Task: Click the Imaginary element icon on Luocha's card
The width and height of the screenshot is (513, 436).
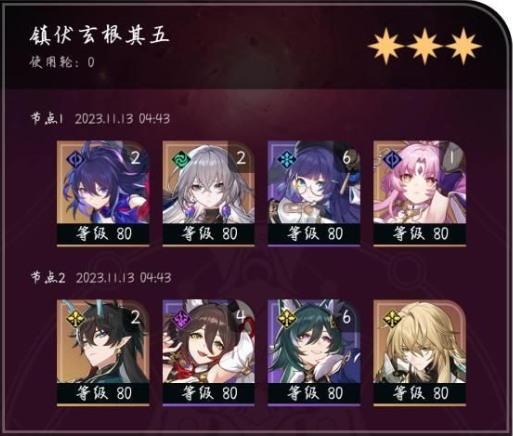Action: (x=392, y=319)
